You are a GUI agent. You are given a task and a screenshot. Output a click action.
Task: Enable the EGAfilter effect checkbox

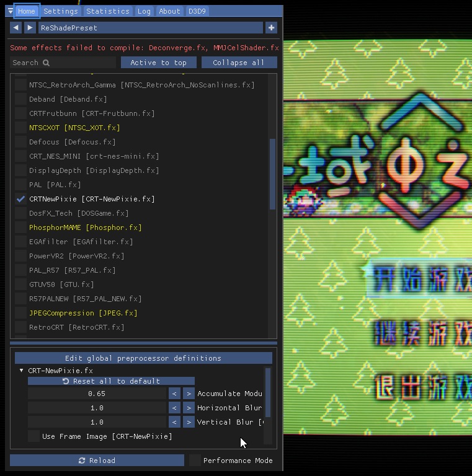coord(20,242)
